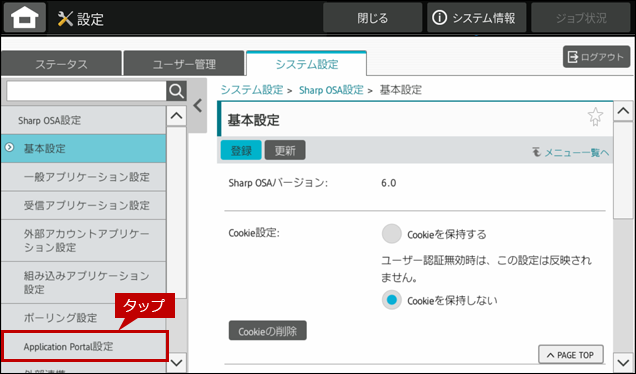Move sidebar list down with down arrow
This screenshot has height=374, width=636.
coord(176,362)
